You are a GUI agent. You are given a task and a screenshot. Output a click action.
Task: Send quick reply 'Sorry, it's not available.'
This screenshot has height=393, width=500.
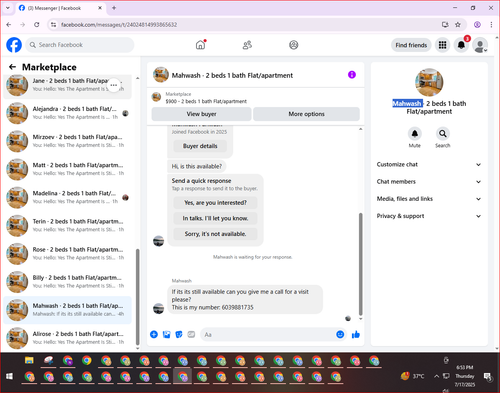click(215, 234)
